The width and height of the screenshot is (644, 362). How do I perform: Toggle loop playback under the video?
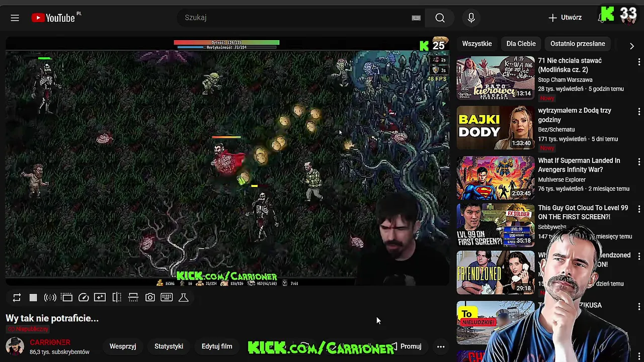pyautogui.click(x=17, y=298)
